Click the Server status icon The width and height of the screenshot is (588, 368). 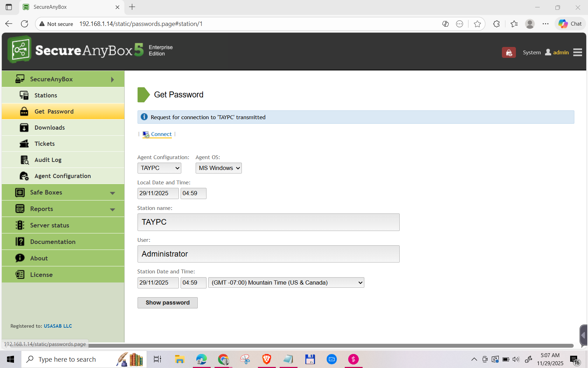point(20,225)
